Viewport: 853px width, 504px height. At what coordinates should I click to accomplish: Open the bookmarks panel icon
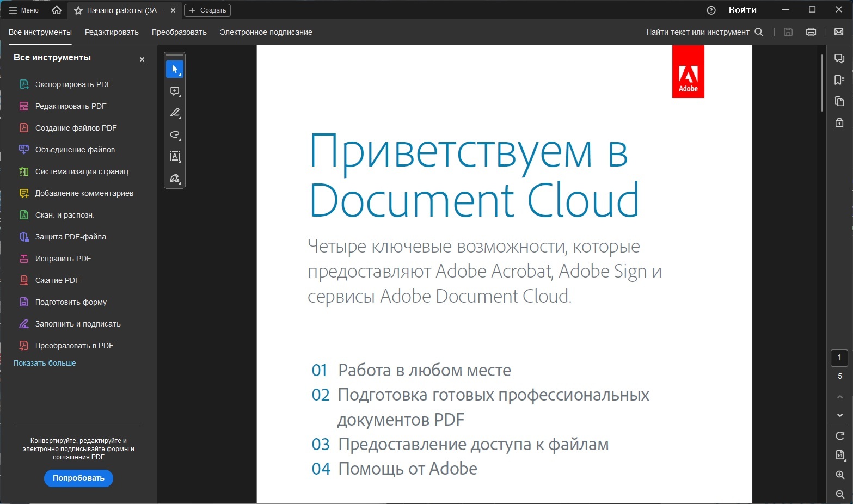click(x=839, y=80)
